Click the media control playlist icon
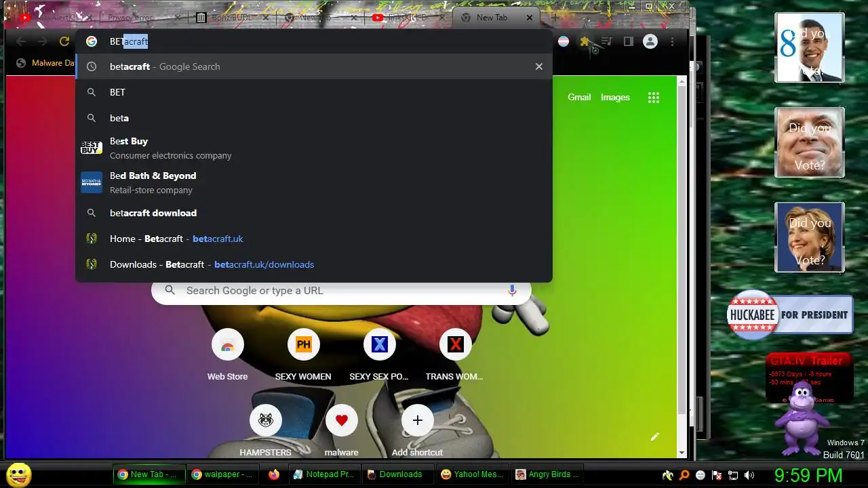This screenshot has height=488, width=868. [x=606, y=41]
